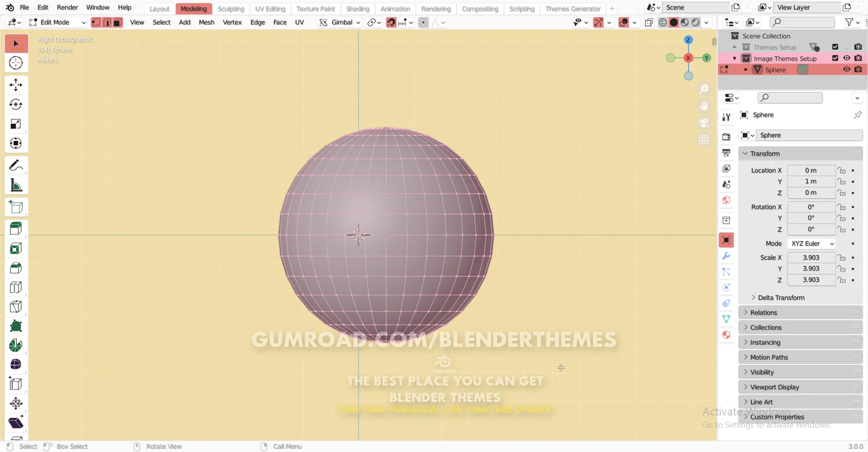This screenshot has width=868, height=452.
Task: Click the outliner search field
Action: click(803, 22)
